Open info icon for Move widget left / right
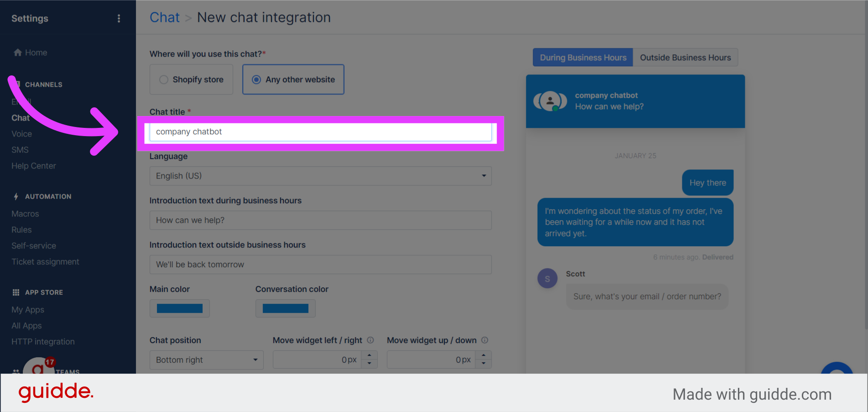The image size is (868, 412). click(371, 340)
